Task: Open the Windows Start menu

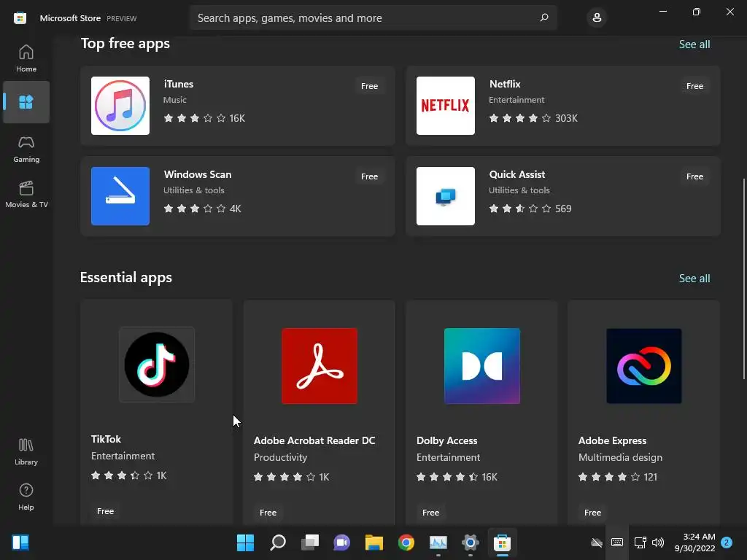Action: click(x=245, y=542)
